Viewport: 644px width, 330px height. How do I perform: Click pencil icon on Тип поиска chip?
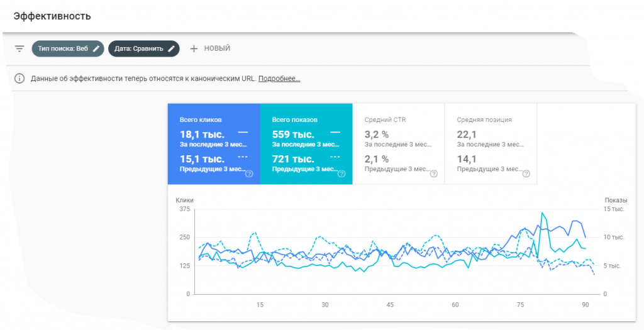[x=96, y=48]
